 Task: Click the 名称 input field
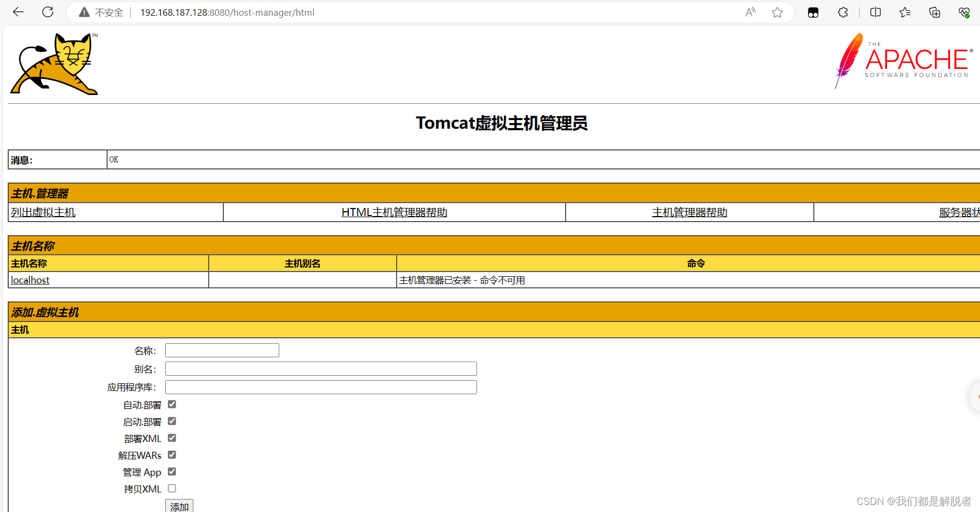pos(222,350)
